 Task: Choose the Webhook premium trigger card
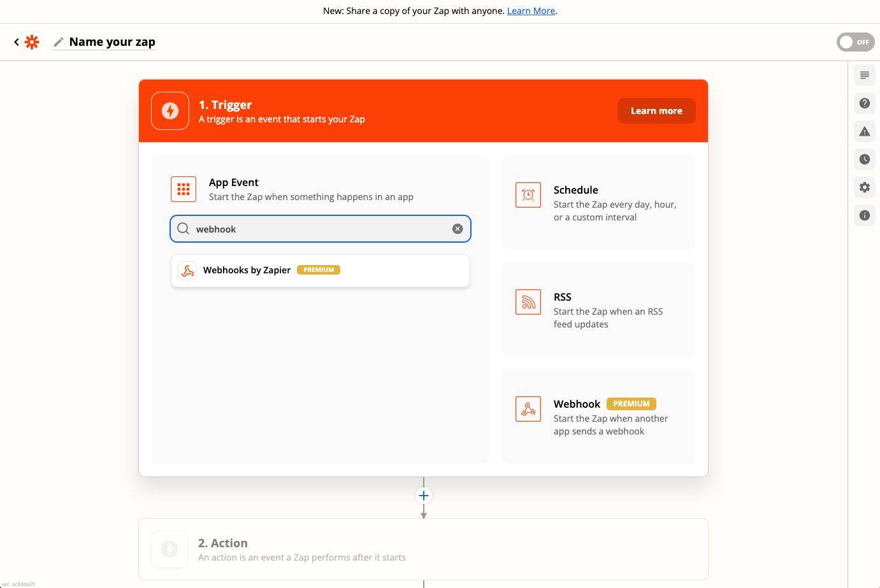(598, 417)
